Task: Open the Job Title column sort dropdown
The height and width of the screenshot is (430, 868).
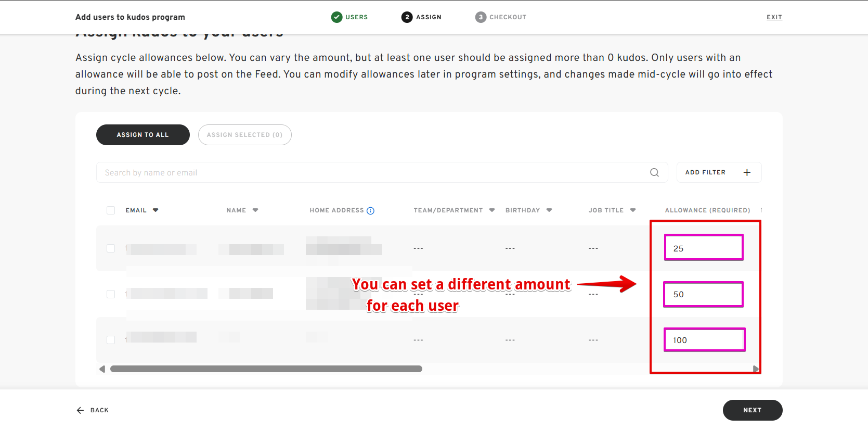Action: pos(633,210)
